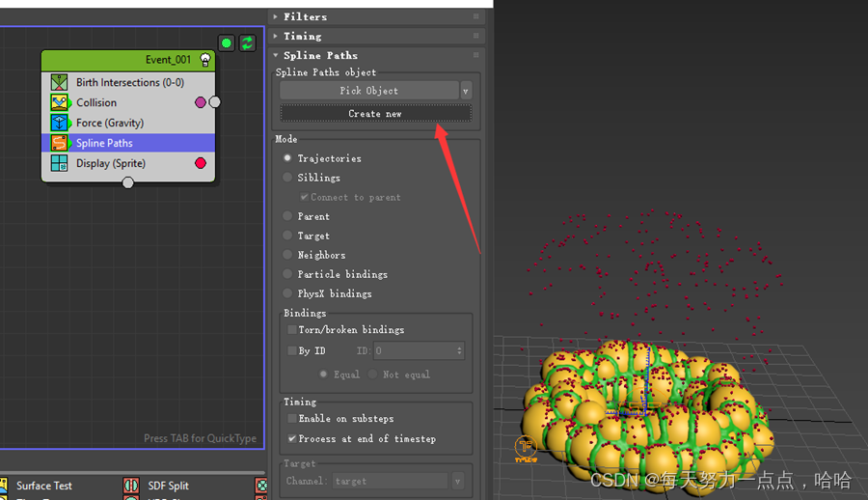Click the Create new button
The width and height of the screenshot is (868, 500).
(x=375, y=114)
